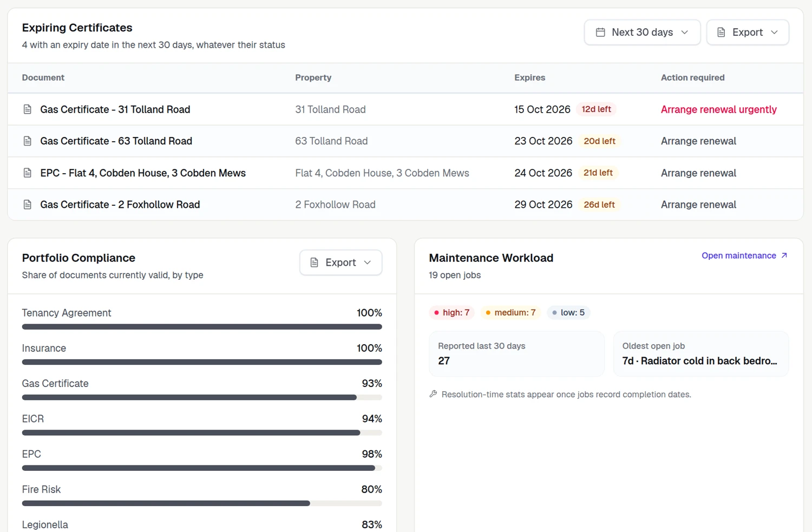Click file icon in Portfolio Compliance Export button
This screenshot has height=532, width=812.
coord(314,262)
